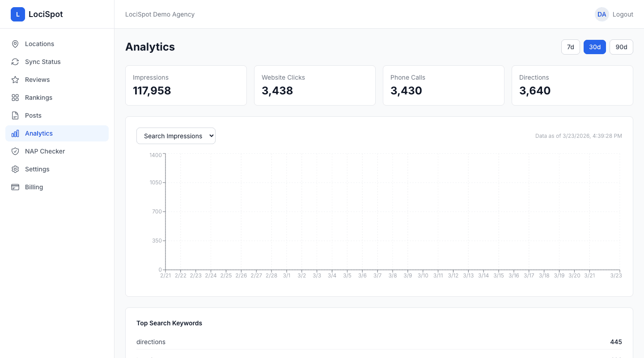The height and width of the screenshot is (358, 644).
Task: Select the Impressions metric card
Action: pos(186,85)
